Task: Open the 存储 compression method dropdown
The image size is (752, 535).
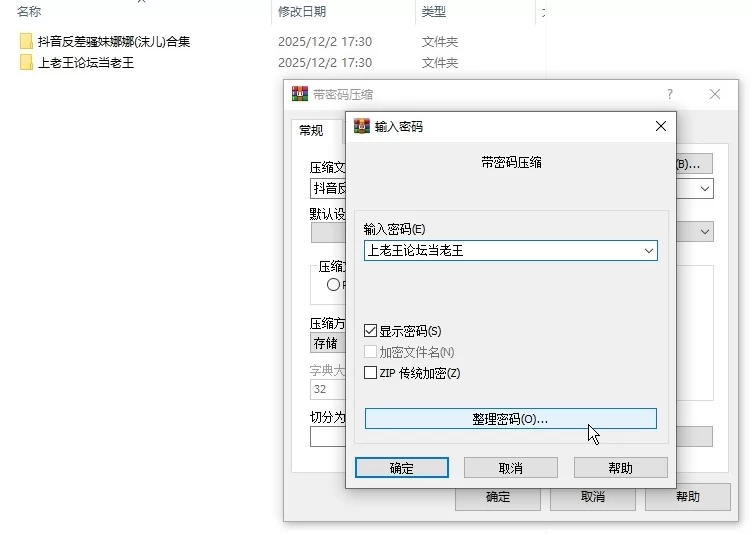Action: coord(327,343)
